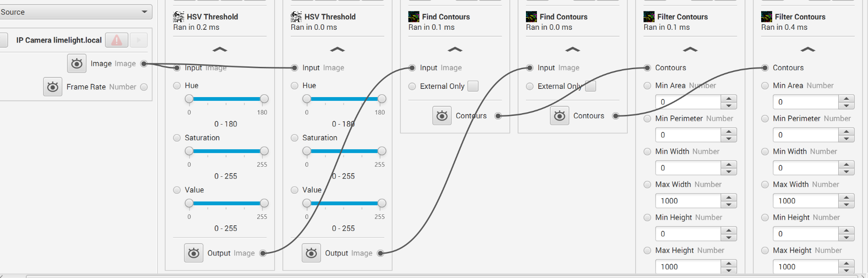The width and height of the screenshot is (868, 278).
Task: Toggle preview eye for source Image output
Action: point(77,63)
